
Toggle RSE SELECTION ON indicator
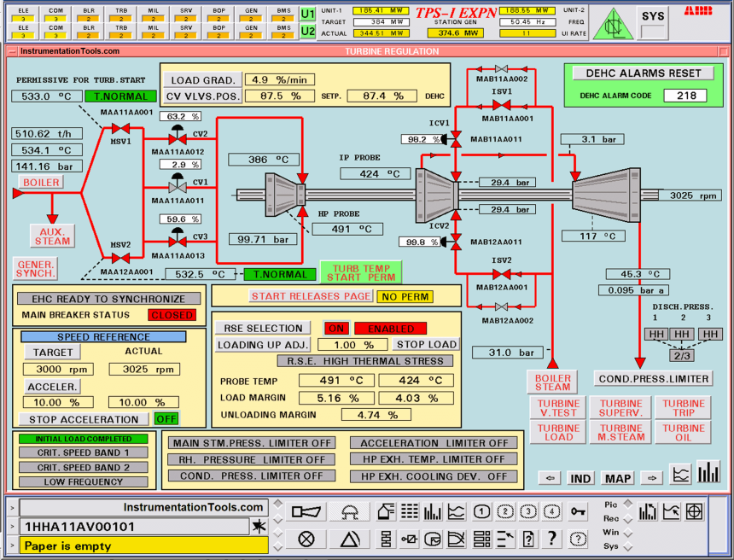[336, 328]
